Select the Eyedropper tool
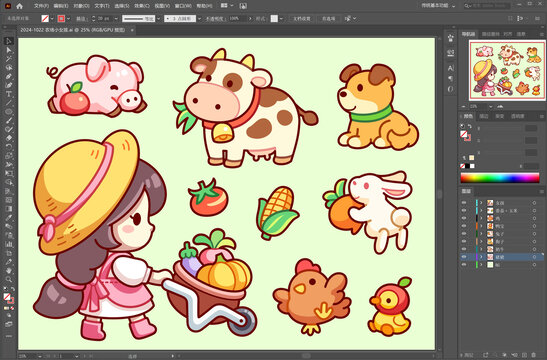 click(9, 218)
